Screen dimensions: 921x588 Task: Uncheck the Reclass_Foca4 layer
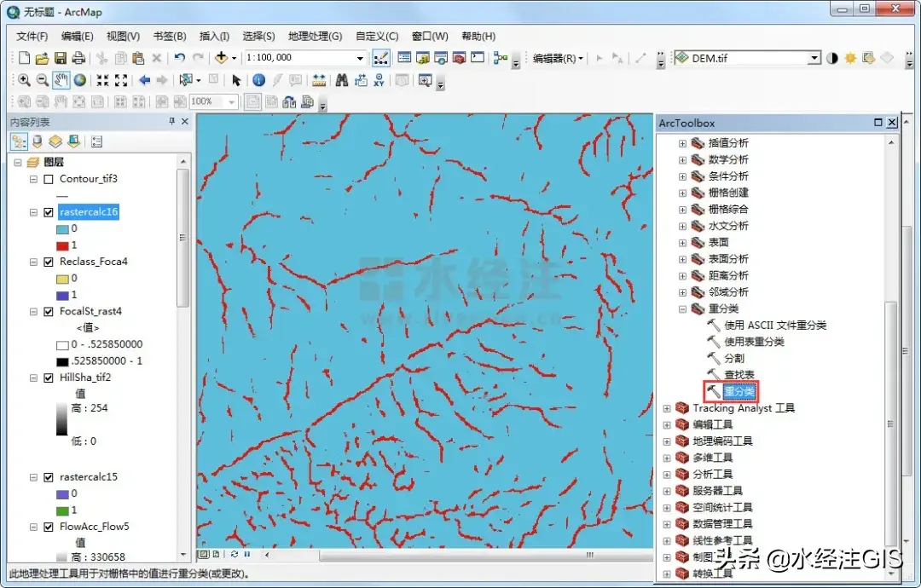tap(48, 262)
